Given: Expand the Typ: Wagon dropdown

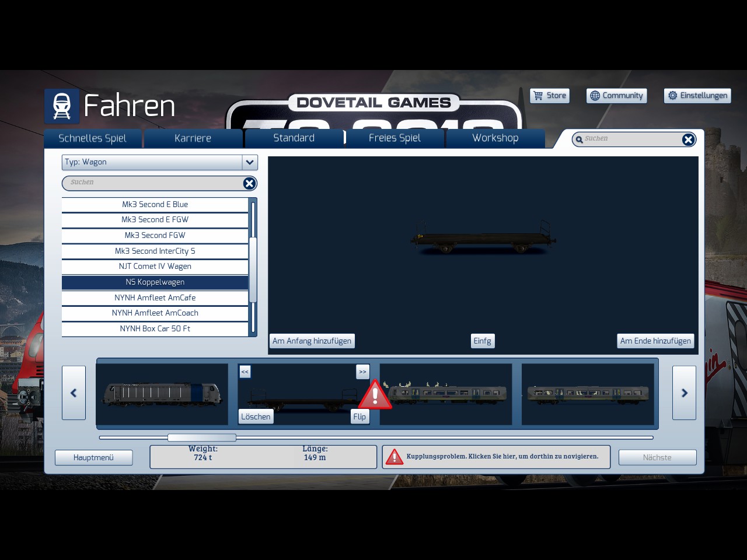Looking at the screenshot, I should [x=250, y=162].
